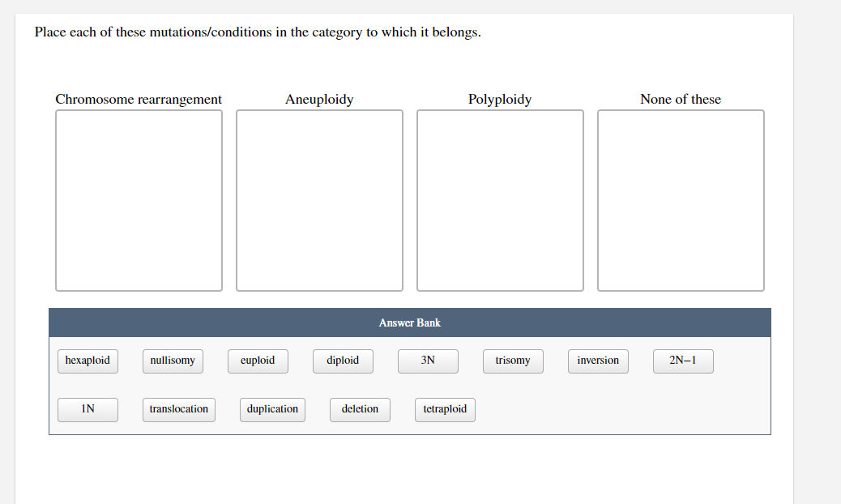The height and width of the screenshot is (504, 841).
Task: Click the Polyploidy drop box
Action: [501, 200]
